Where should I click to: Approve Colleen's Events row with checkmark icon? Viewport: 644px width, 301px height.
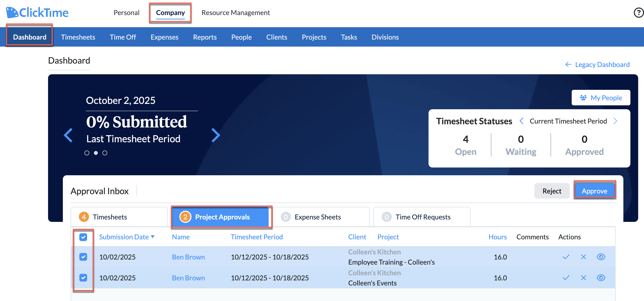click(566, 277)
